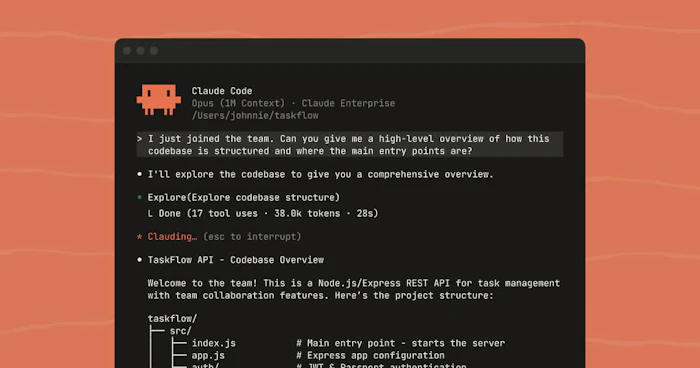This screenshot has width=700, height=368.
Task: Click 'with team collaboration features' line
Action: click(x=321, y=295)
